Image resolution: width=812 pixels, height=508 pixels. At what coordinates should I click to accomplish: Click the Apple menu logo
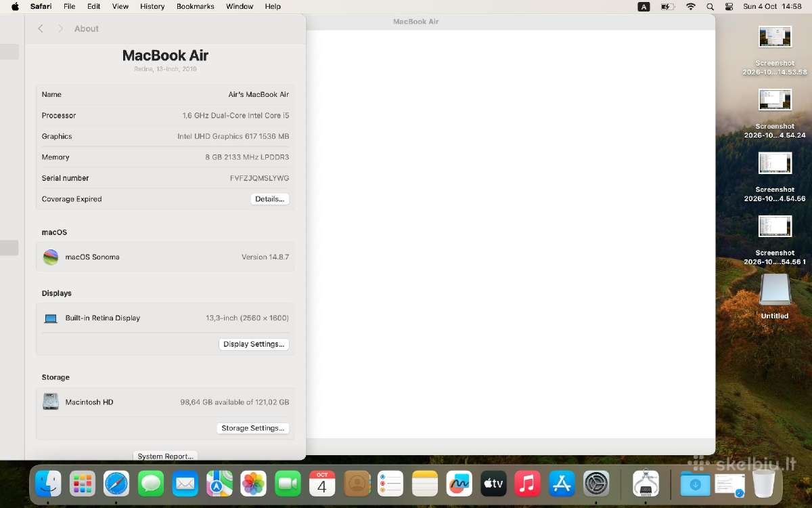click(x=15, y=6)
